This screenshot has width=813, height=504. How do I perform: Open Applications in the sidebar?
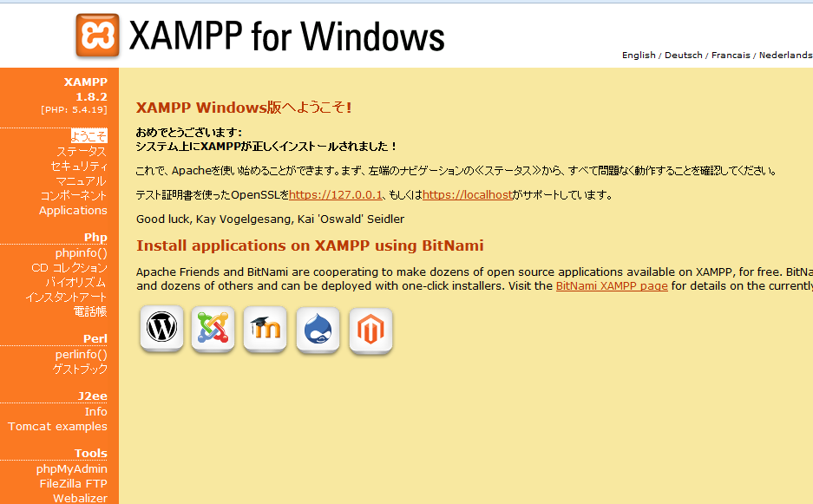coord(73,210)
